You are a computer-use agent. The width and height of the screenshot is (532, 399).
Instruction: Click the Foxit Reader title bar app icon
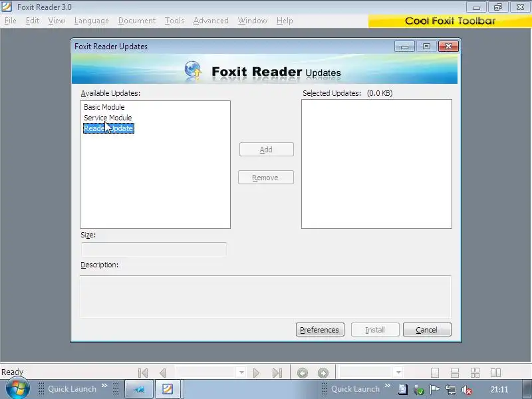coord(7,7)
